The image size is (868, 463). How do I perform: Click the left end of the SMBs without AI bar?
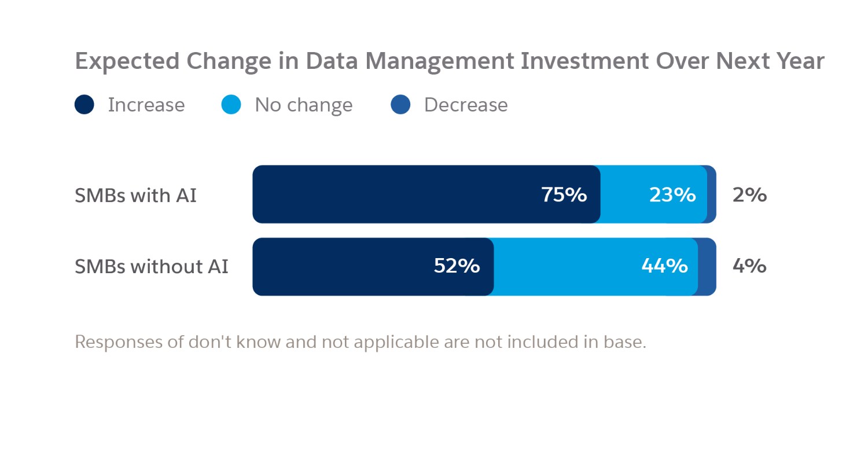260,267
